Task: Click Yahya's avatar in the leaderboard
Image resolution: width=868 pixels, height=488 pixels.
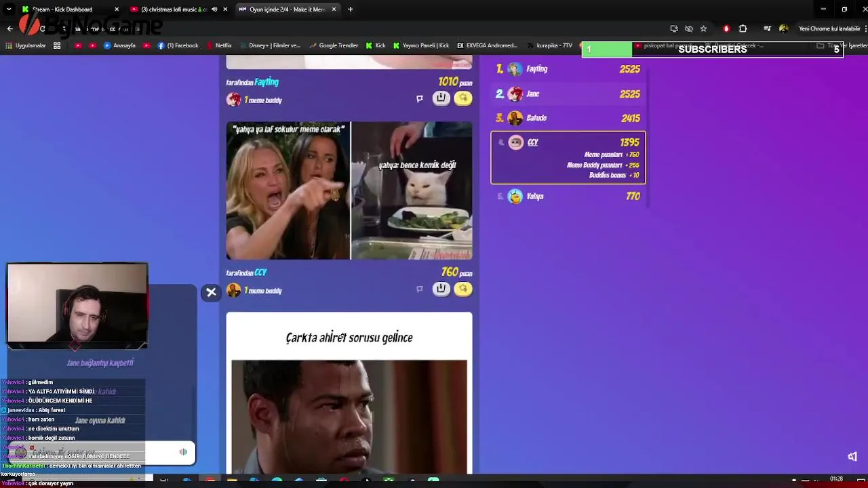Action: point(515,197)
